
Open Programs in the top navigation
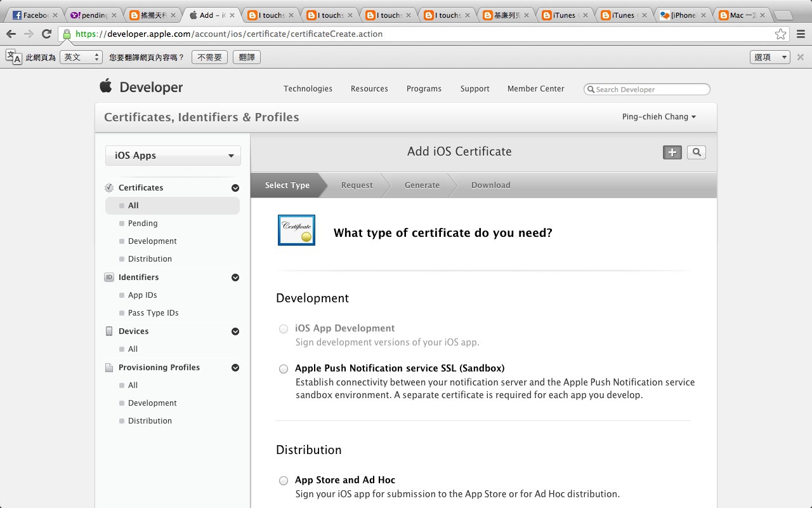tap(424, 89)
